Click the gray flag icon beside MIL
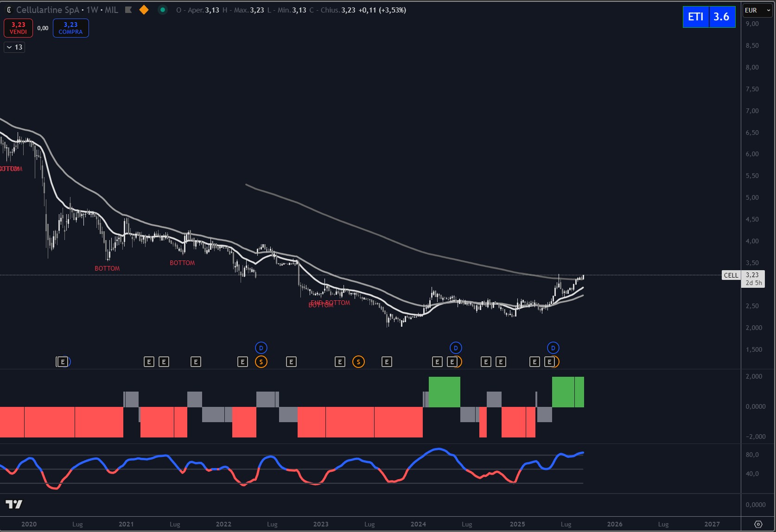 click(128, 10)
